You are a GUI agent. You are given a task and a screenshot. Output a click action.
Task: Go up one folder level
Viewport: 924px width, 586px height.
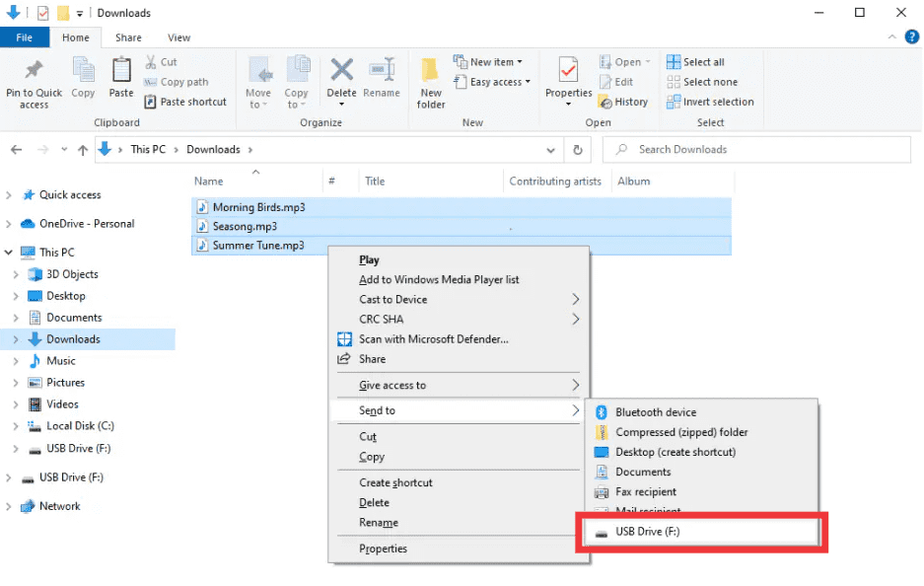[83, 150]
